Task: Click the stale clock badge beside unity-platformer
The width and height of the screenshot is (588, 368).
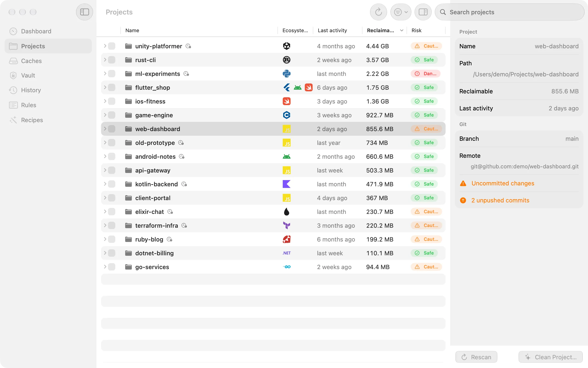Action: (188, 46)
